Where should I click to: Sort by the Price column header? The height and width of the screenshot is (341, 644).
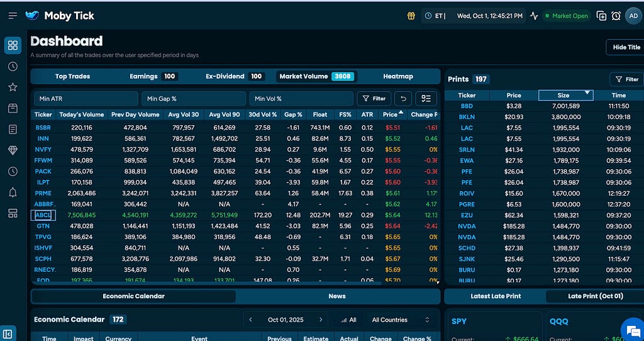(x=392, y=115)
